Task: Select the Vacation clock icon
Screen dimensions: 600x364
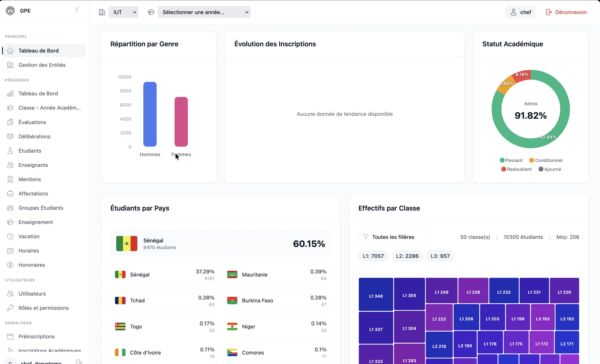Action: (10, 236)
